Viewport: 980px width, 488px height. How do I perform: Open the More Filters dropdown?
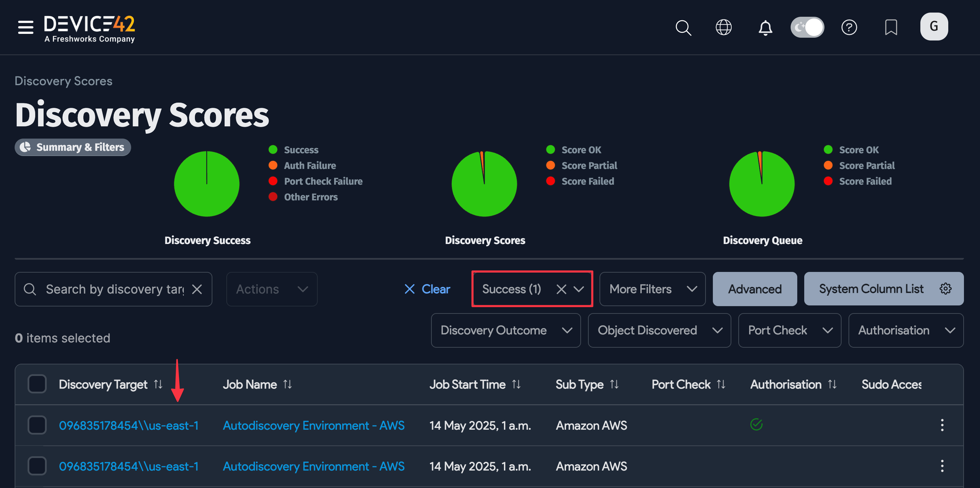[x=652, y=289]
